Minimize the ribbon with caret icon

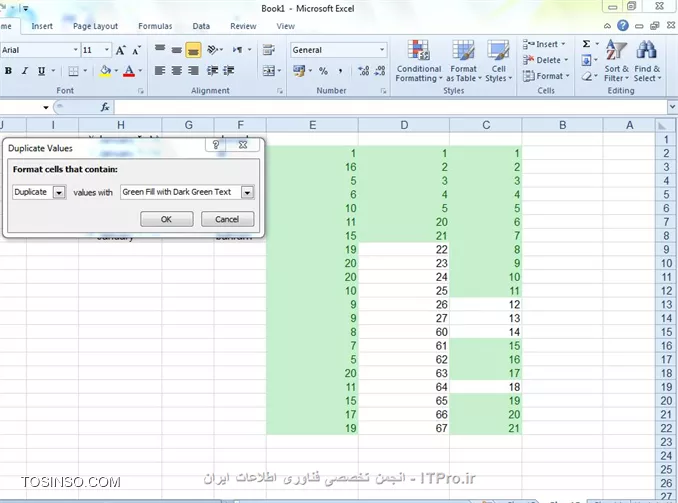point(607,26)
